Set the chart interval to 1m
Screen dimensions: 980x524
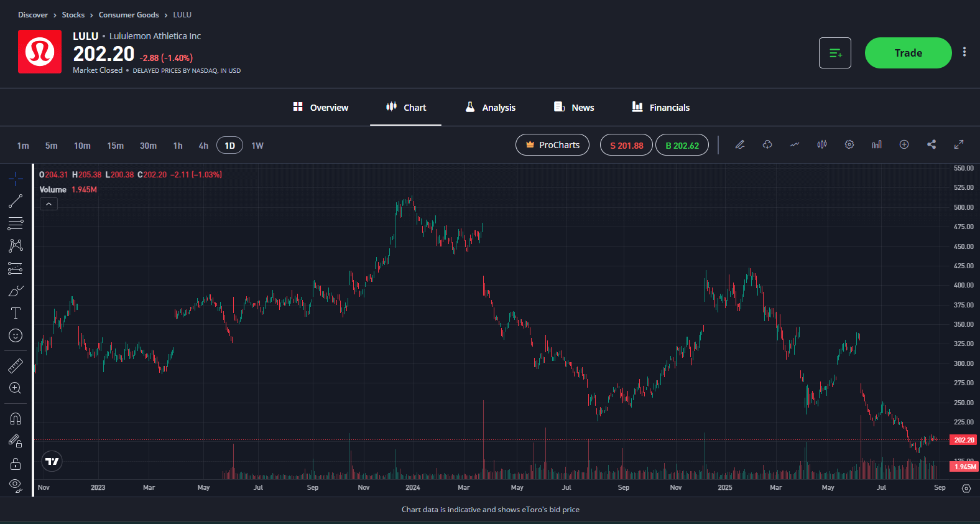pos(23,146)
